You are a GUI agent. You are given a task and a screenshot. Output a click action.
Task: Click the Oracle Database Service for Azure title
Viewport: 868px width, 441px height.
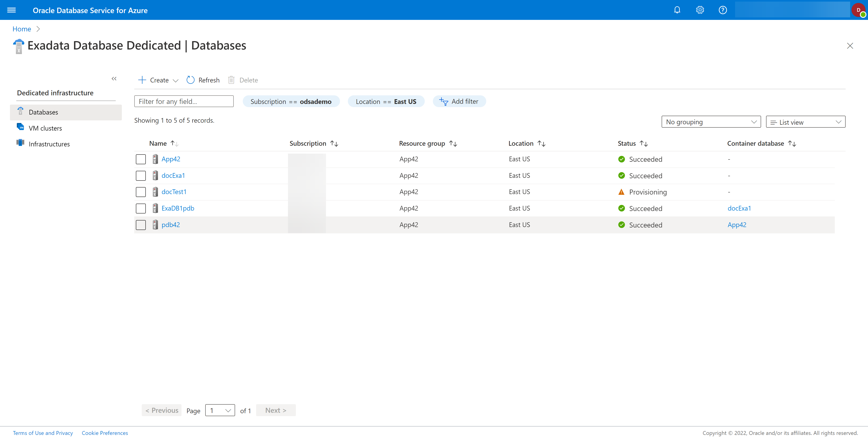[x=90, y=10]
